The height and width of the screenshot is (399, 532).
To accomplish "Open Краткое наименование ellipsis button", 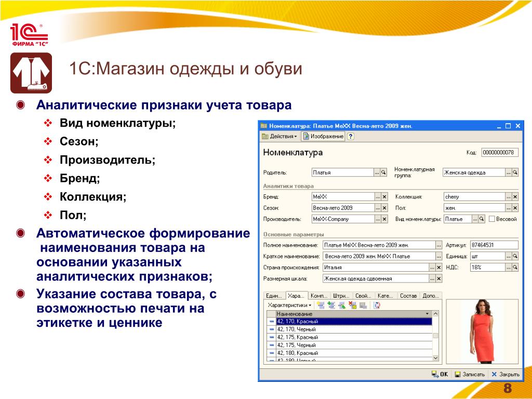I will (x=438, y=256).
